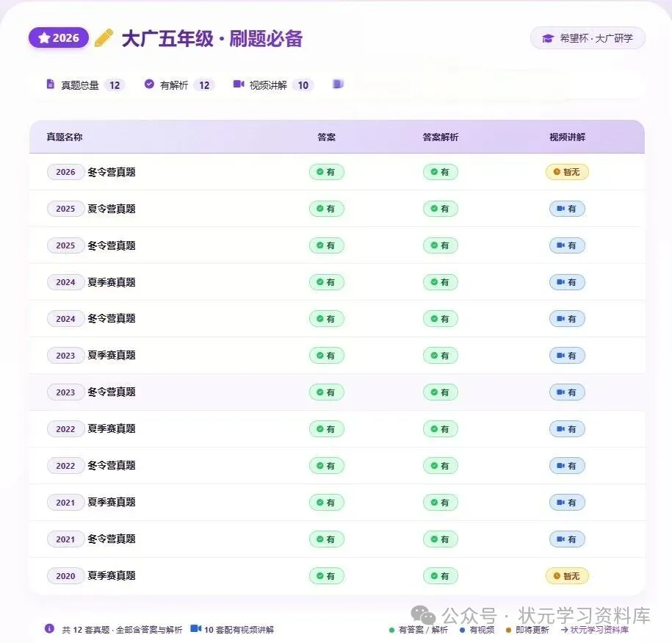Screen dimensions: 672x643
Task: Click the 真题名称 column header
Action: point(65,137)
